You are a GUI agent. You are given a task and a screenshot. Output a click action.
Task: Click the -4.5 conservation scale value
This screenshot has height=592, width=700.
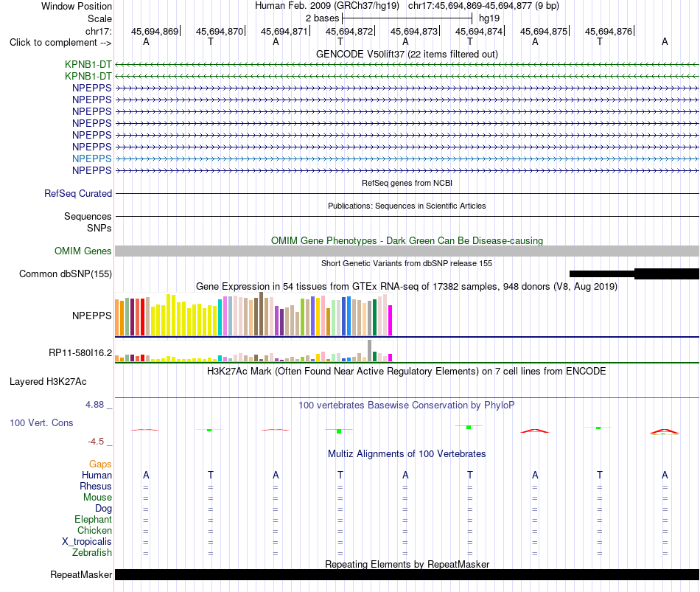(96, 442)
